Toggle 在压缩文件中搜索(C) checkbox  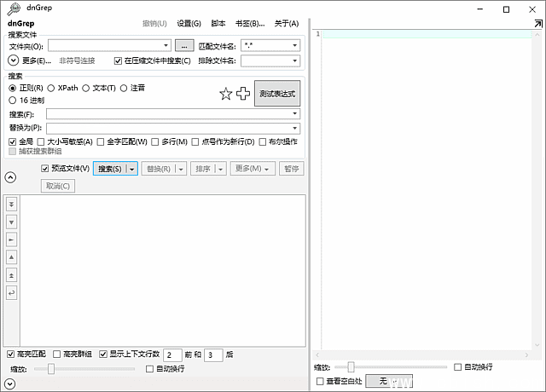118,61
